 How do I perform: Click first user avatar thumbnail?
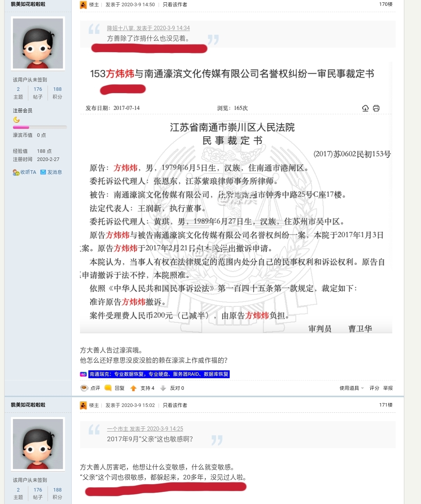[38, 43]
